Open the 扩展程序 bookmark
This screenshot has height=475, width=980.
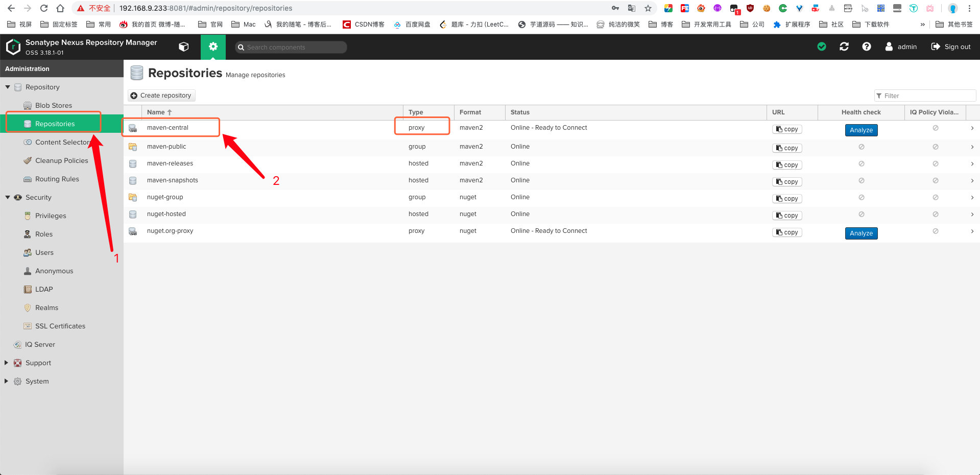792,25
